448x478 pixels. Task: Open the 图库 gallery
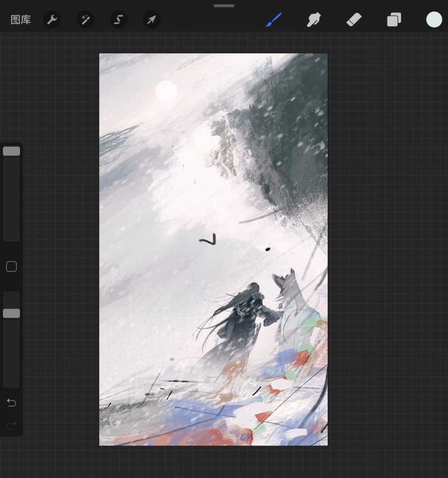click(21, 20)
